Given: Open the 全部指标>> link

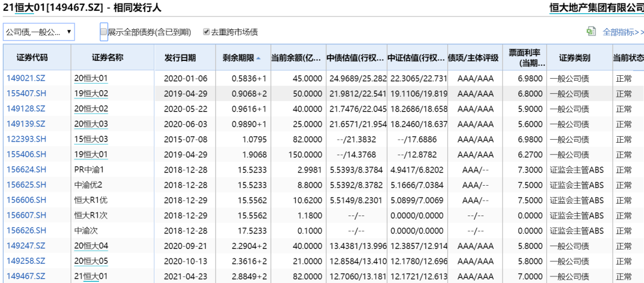Looking at the screenshot, I should pyautogui.click(x=623, y=32).
